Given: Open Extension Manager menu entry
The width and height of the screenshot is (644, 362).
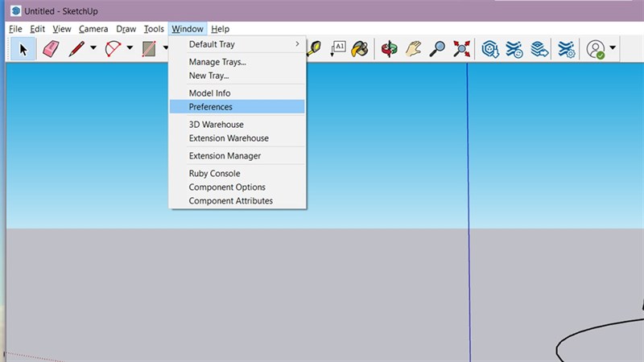Looking at the screenshot, I should click(x=237, y=156).
